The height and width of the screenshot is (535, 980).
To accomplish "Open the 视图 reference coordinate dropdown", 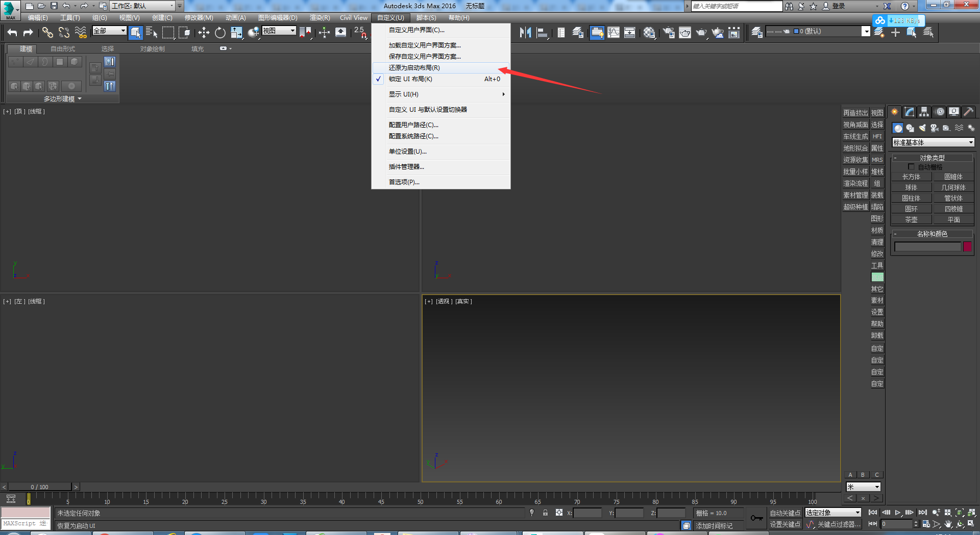I will coord(279,31).
